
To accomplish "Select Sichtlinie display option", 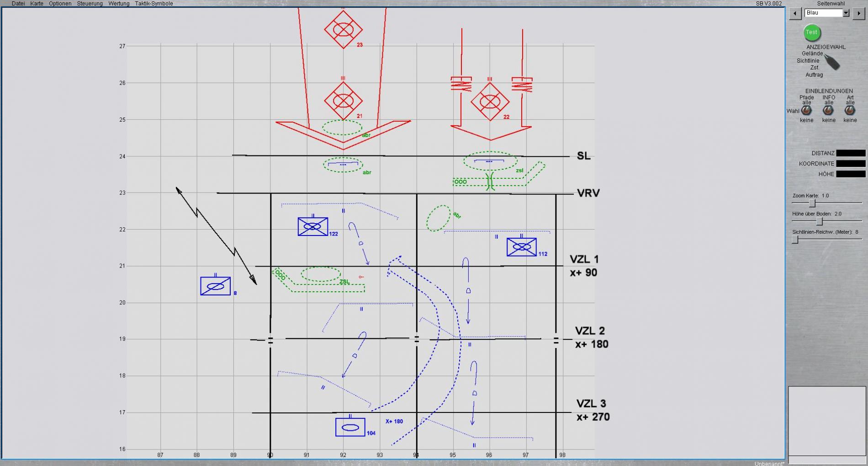I will coord(808,60).
